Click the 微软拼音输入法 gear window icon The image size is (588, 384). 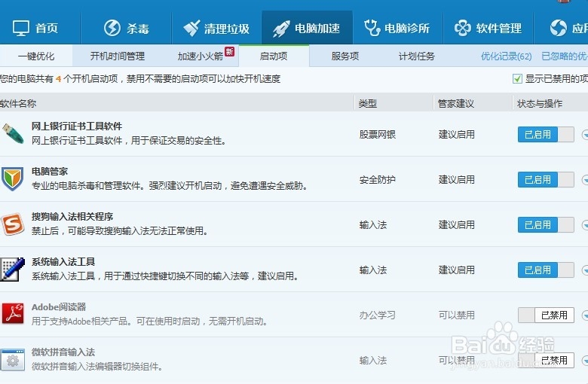click(13, 360)
